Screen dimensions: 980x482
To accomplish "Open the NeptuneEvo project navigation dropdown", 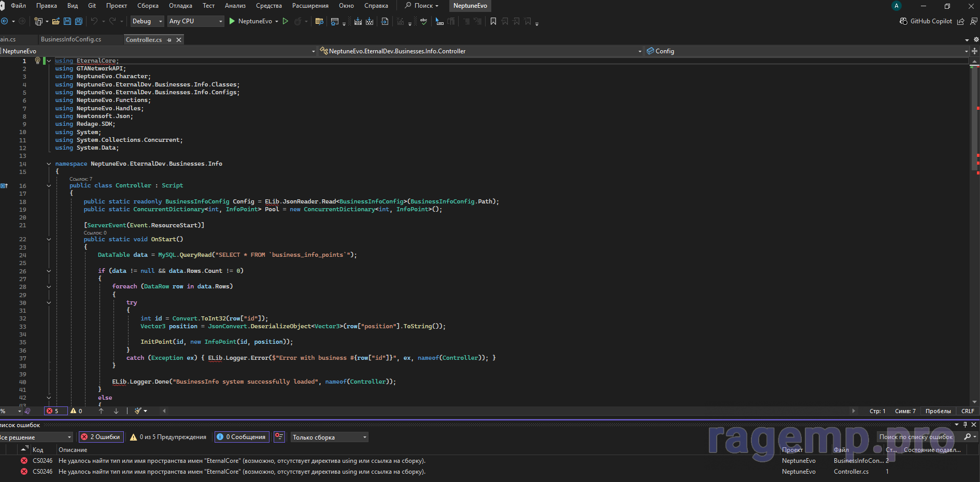I will click(158, 51).
